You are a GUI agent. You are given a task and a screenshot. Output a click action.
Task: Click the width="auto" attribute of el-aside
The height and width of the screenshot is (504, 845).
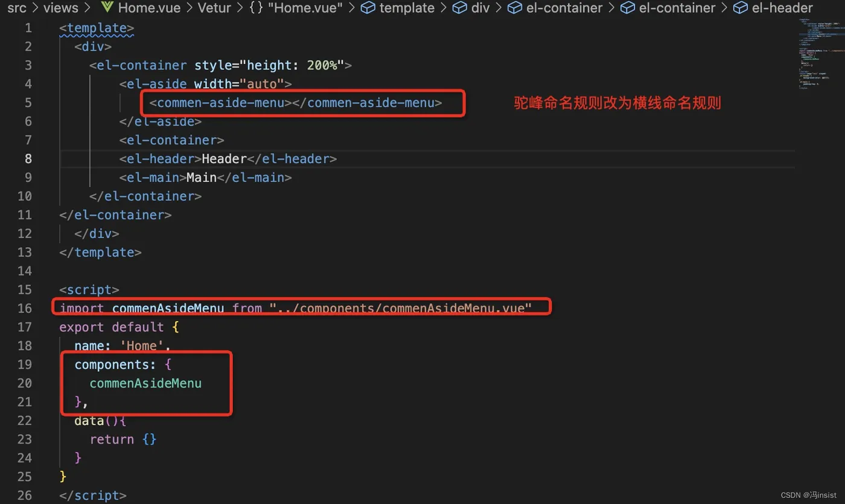pos(239,84)
